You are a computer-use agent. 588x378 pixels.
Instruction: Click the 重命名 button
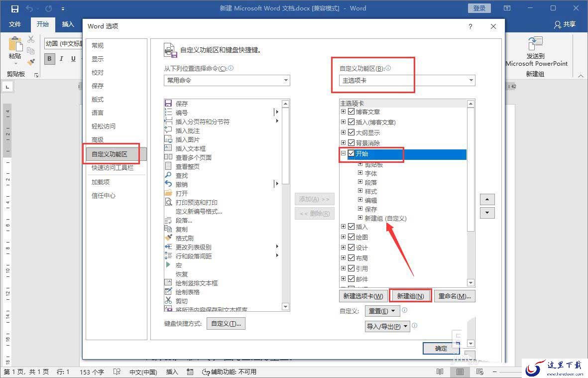coord(455,296)
